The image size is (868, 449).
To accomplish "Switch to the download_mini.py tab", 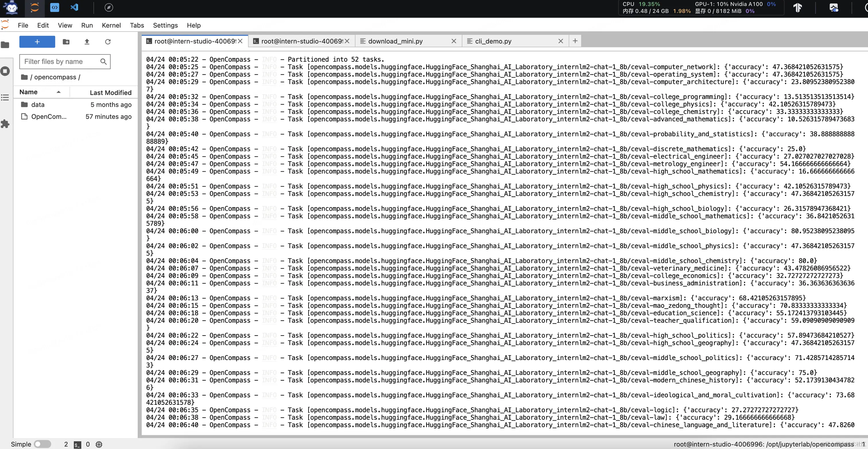I will click(395, 41).
